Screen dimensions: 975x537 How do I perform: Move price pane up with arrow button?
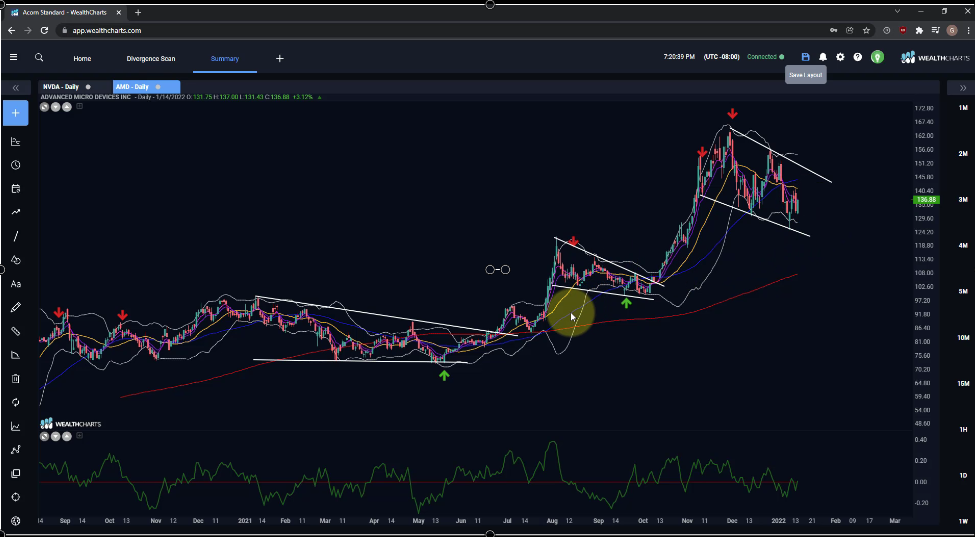(67, 107)
